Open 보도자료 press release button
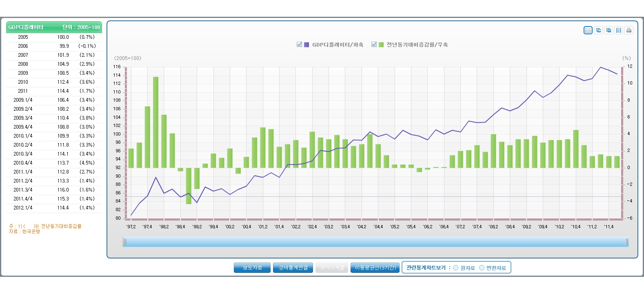The image size is (644, 294). (252, 268)
